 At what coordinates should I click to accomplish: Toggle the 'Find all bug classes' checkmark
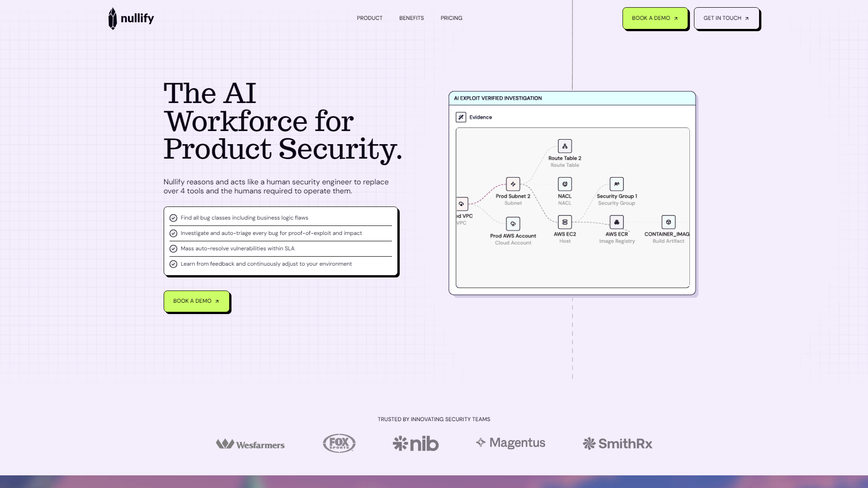point(174,218)
